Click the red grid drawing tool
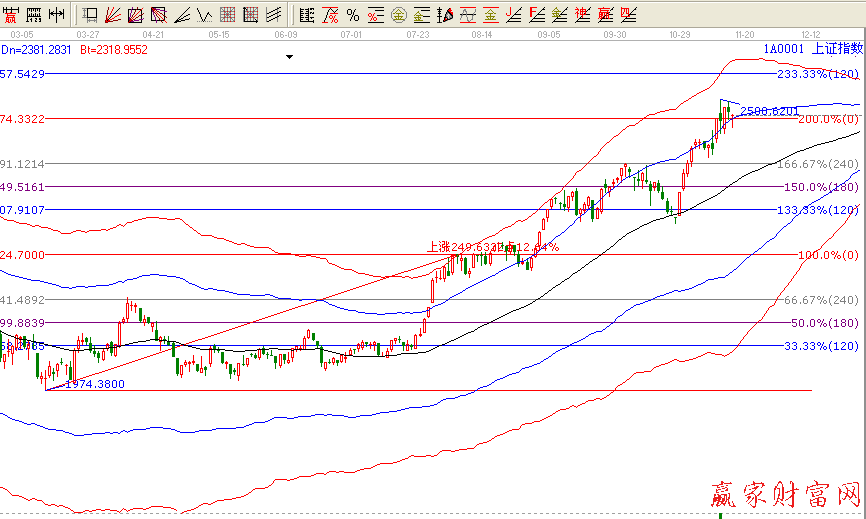866x519 pixels. [x=228, y=14]
